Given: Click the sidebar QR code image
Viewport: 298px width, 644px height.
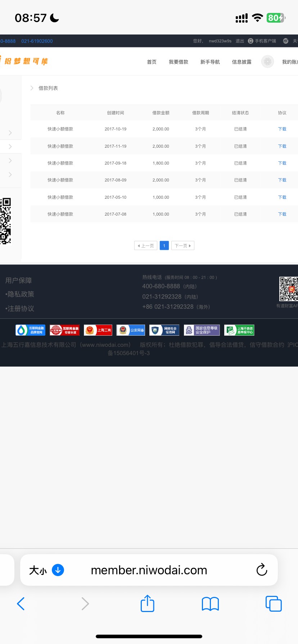Looking at the screenshot, I should 5,221.
